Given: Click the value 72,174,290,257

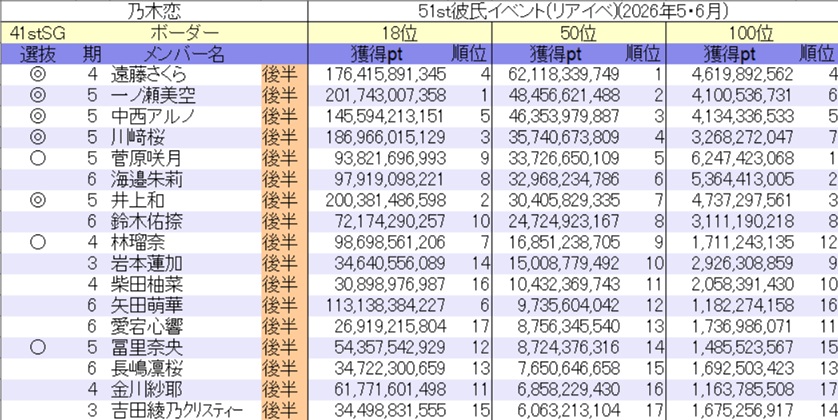Looking at the screenshot, I should point(390,221).
